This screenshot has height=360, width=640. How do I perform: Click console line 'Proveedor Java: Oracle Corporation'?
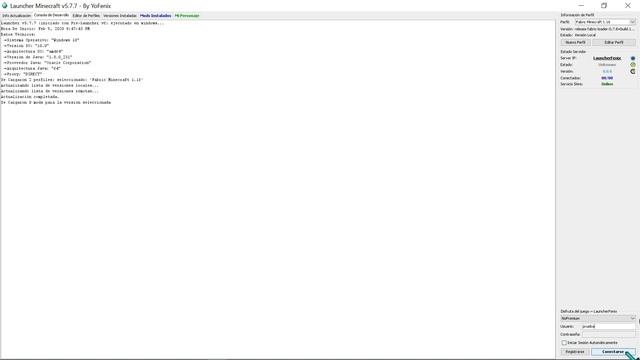47,63
